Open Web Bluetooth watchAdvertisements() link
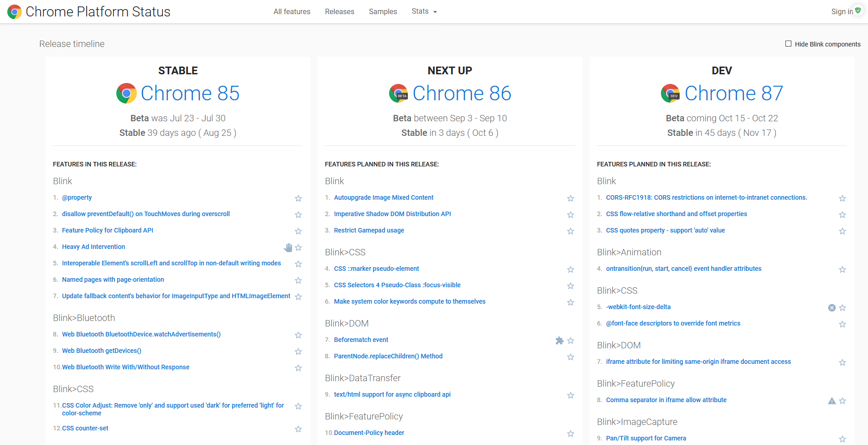The height and width of the screenshot is (445, 868). point(141,334)
